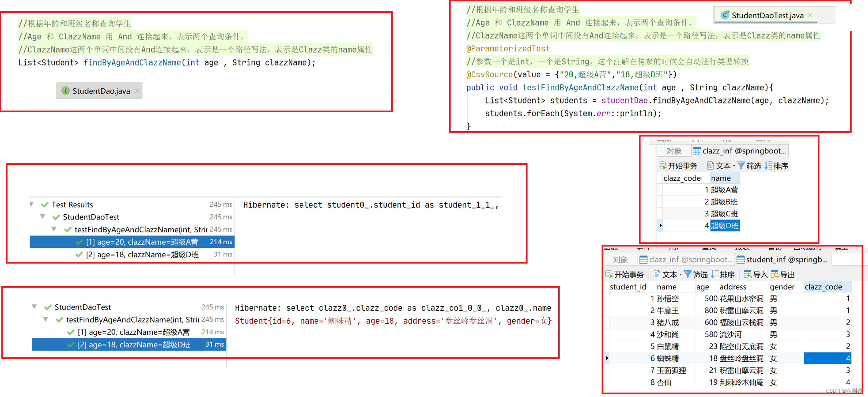Click student_id column header

632,287
